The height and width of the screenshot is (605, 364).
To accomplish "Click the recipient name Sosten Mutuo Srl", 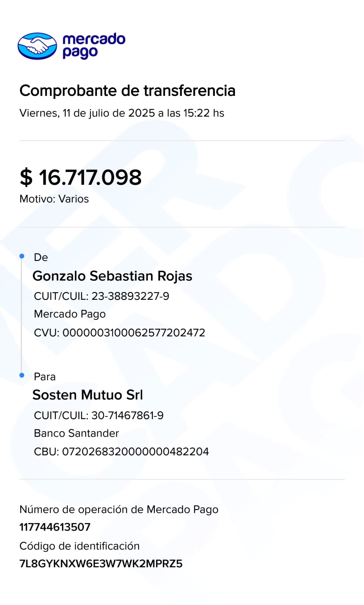I will click(88, 395).
